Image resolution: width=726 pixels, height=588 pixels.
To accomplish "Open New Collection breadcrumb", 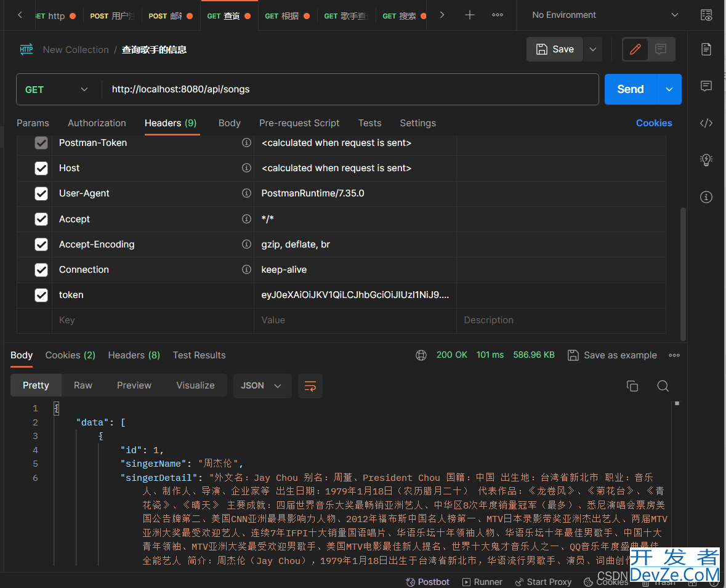I will 76,49.
